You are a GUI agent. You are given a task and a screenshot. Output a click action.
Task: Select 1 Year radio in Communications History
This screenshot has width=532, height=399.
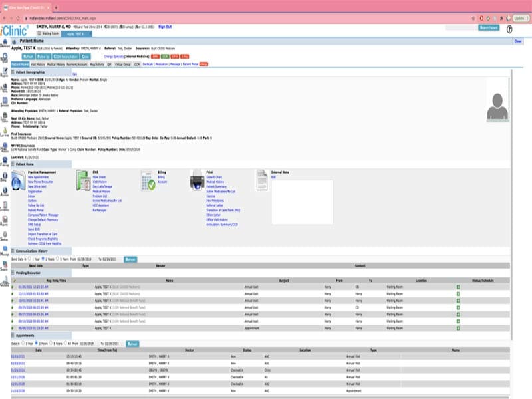[x=29, y=259]
